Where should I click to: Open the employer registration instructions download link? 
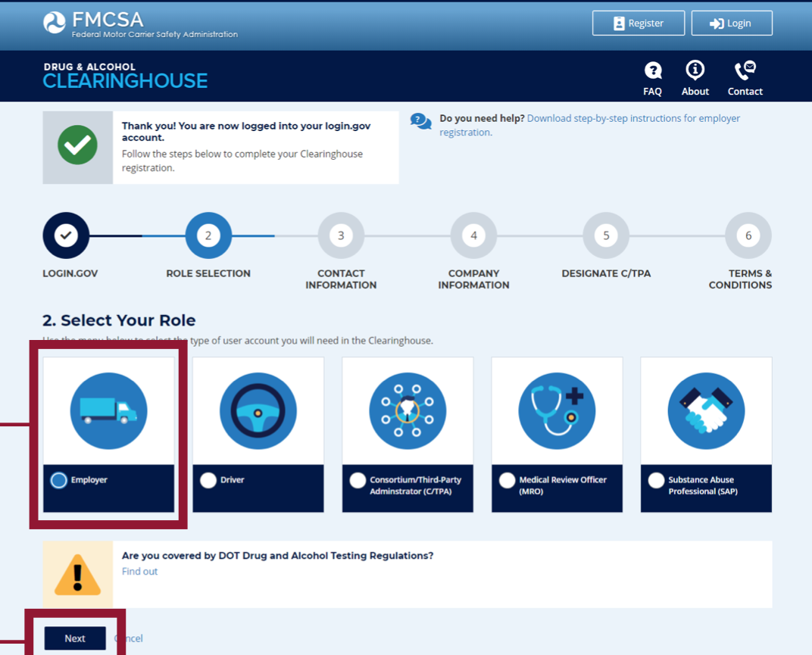(x=598, y=118)
